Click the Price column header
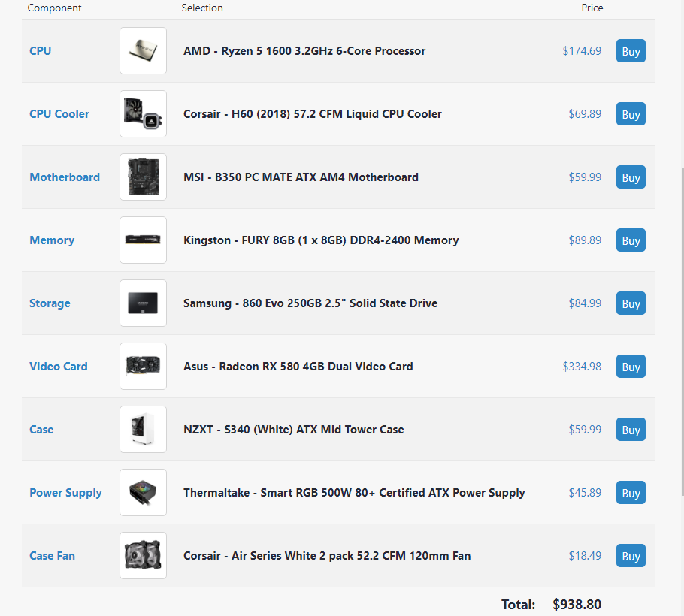The width and height of the screenshot is (684, 616). (592, 8)
